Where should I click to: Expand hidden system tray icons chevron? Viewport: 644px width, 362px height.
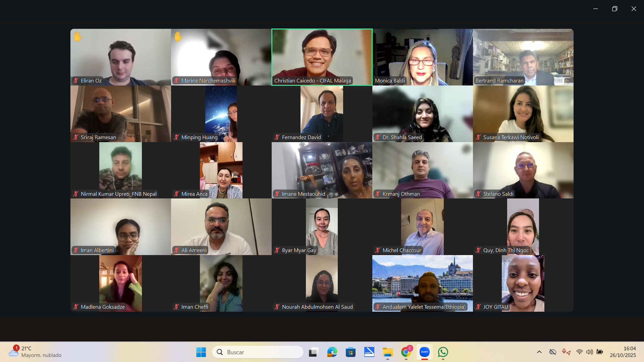(x=539, y=352)
